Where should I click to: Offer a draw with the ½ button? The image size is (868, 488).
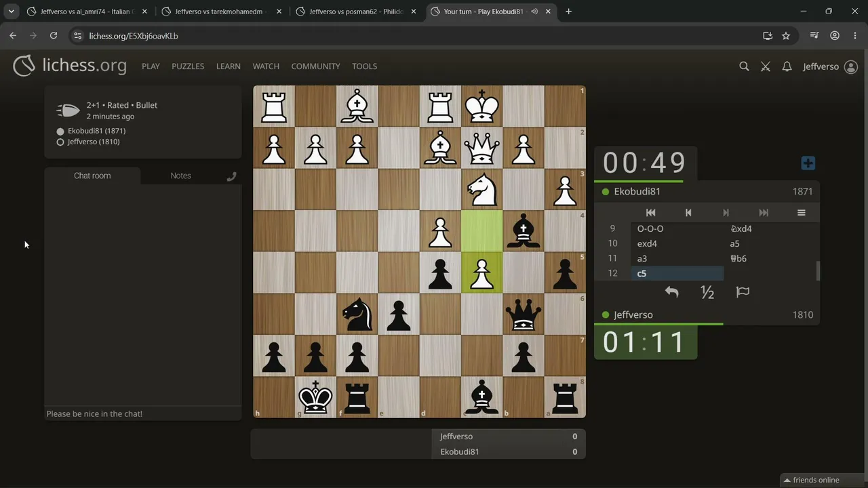tap(707, 292)
